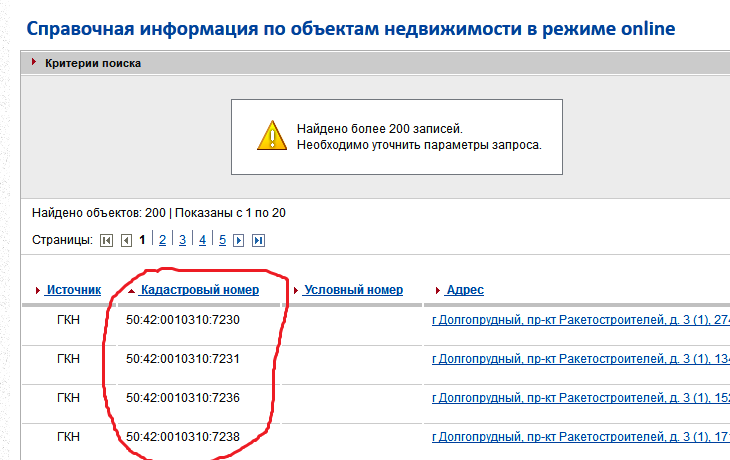
Task: Open results page 3
Action: (183, 240)
